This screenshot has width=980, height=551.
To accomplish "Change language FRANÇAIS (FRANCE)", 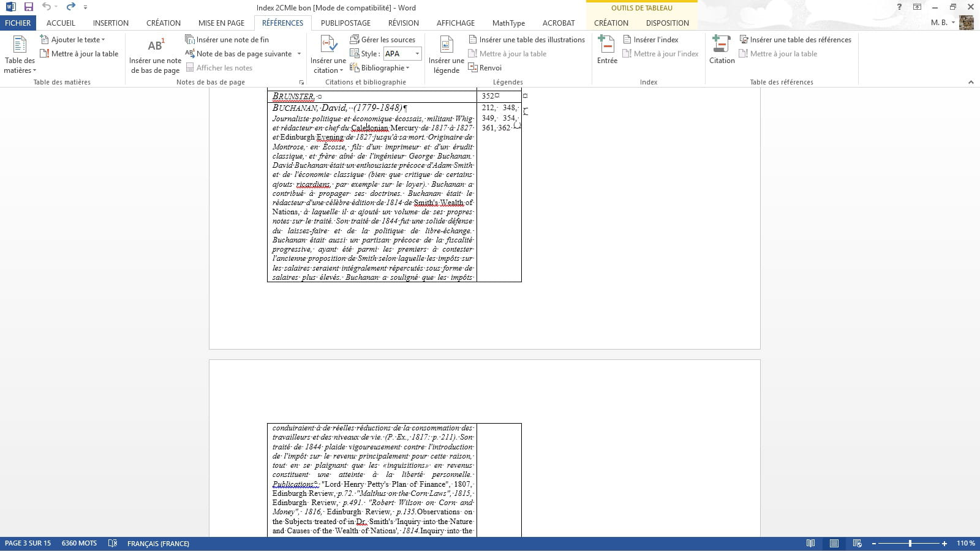I will click(158, 543).
